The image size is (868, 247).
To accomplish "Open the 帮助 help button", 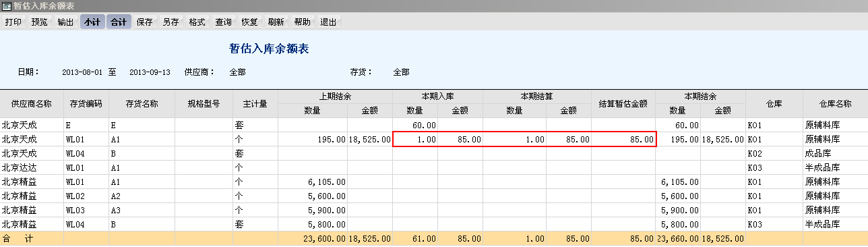I will click(303, 22).
